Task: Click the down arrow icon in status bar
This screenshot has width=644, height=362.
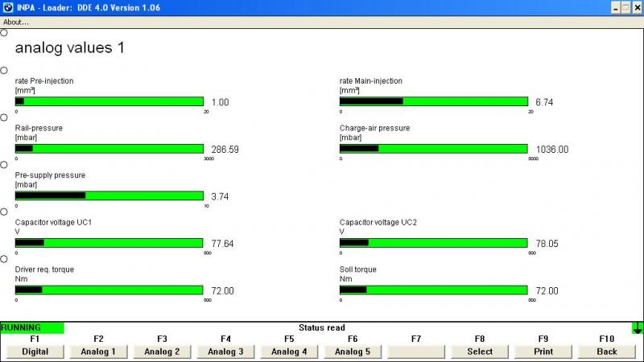Action: coord(638,327)
